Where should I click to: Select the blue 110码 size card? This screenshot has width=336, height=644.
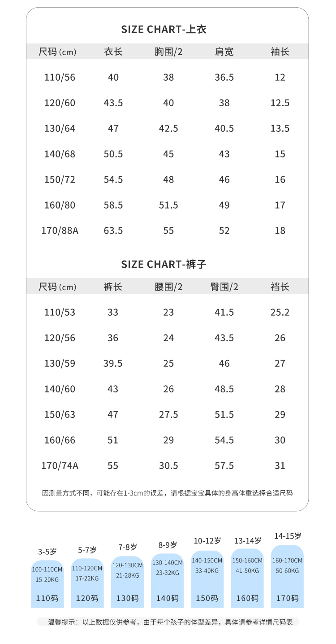click(47, 584)
